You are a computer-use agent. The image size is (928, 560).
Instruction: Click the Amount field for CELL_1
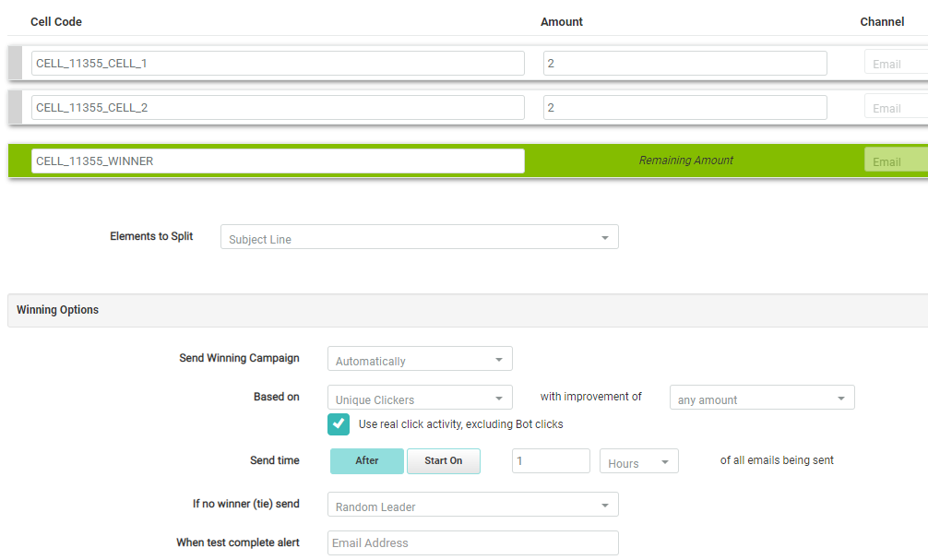coord(684,63)
